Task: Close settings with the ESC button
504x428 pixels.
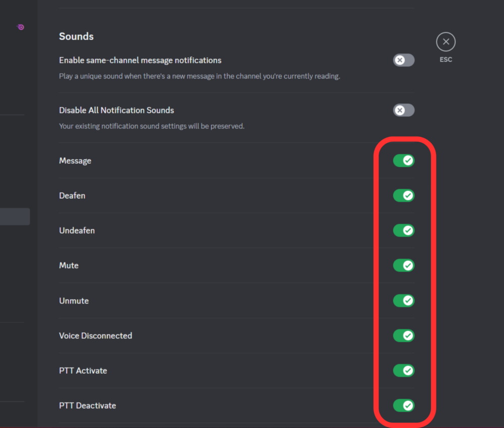Action: tap(446, 41)
